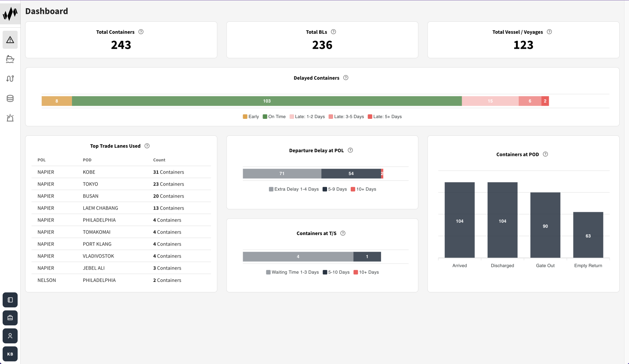This screenshot has width=629, height=364.
Task: Open help tooltip beside Total Containers
Action: [x=141, y=32]
